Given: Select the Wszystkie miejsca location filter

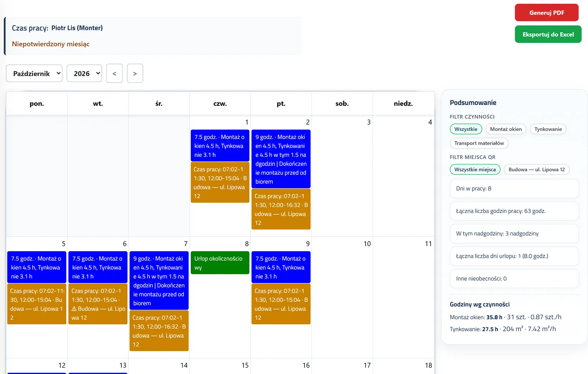Looking at the screenshot, I should pyautogui.click(x=475, y=170).
